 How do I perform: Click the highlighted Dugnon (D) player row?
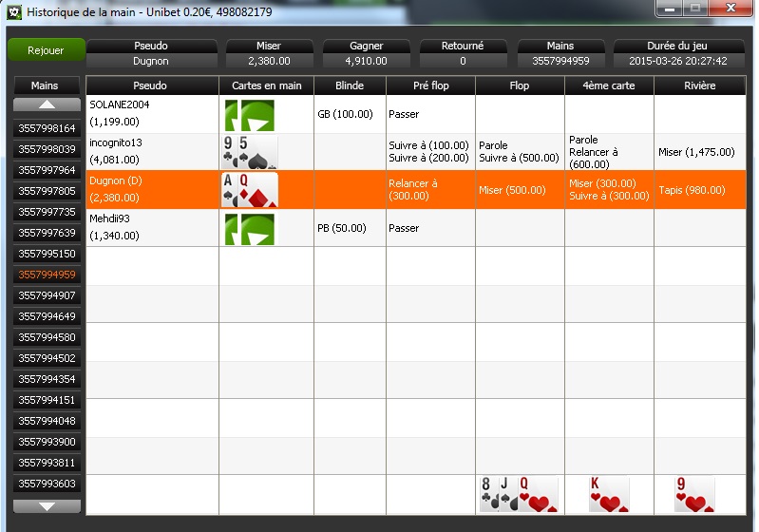tap(416, 190)
